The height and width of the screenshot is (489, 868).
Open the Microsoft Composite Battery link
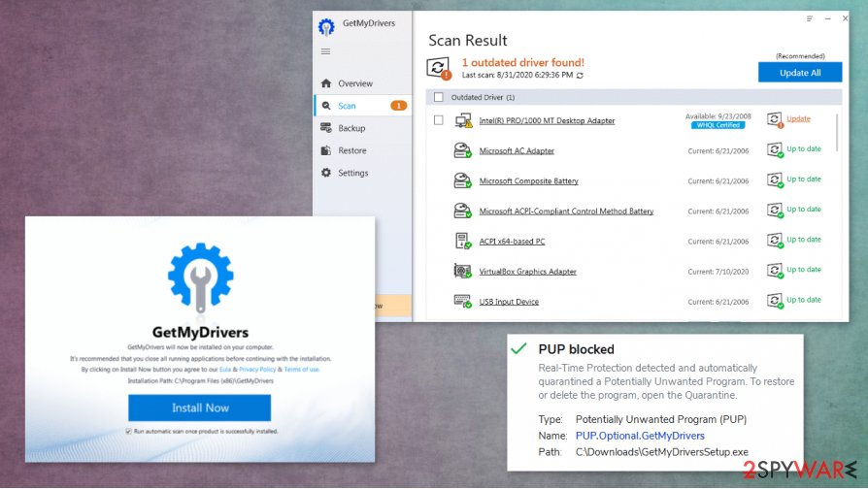click(528, 180)
